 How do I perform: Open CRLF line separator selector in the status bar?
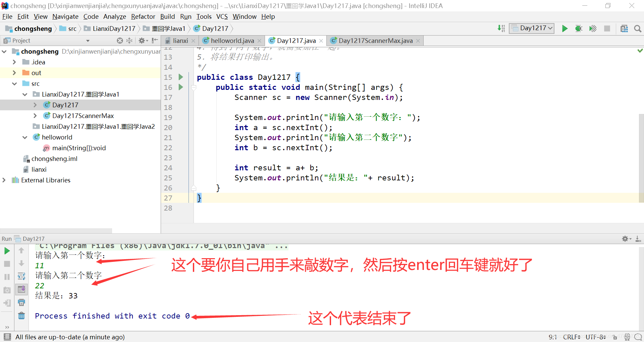572,337
